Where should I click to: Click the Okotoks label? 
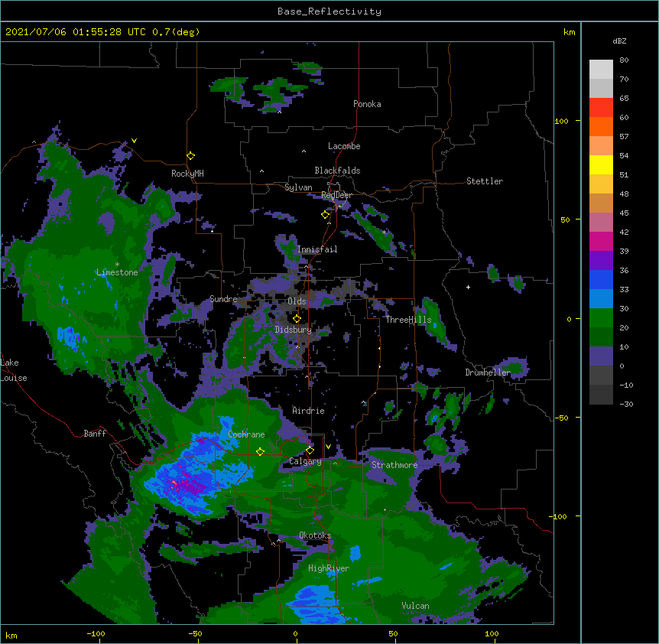click(x=315, y=535)
